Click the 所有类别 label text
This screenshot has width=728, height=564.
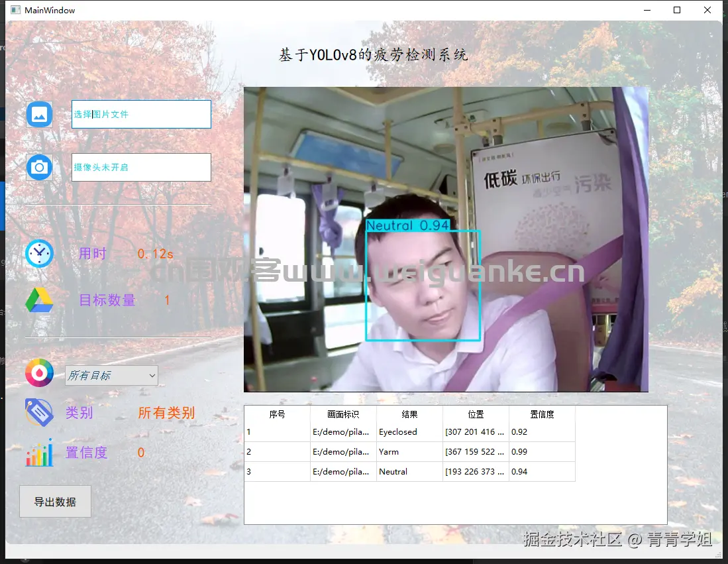coord(166,412)
